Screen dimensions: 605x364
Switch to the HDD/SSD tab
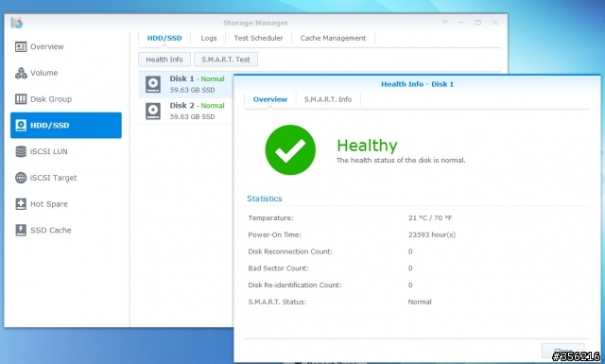pos(164,38)
